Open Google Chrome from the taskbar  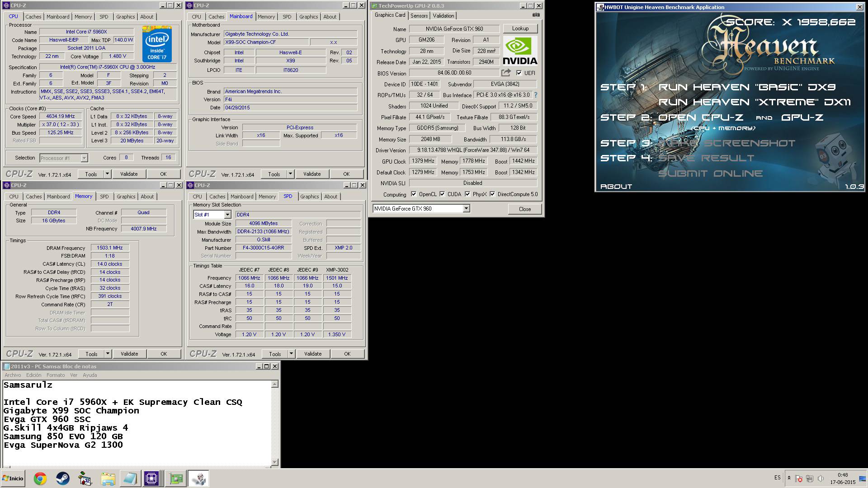coord(40,479)
